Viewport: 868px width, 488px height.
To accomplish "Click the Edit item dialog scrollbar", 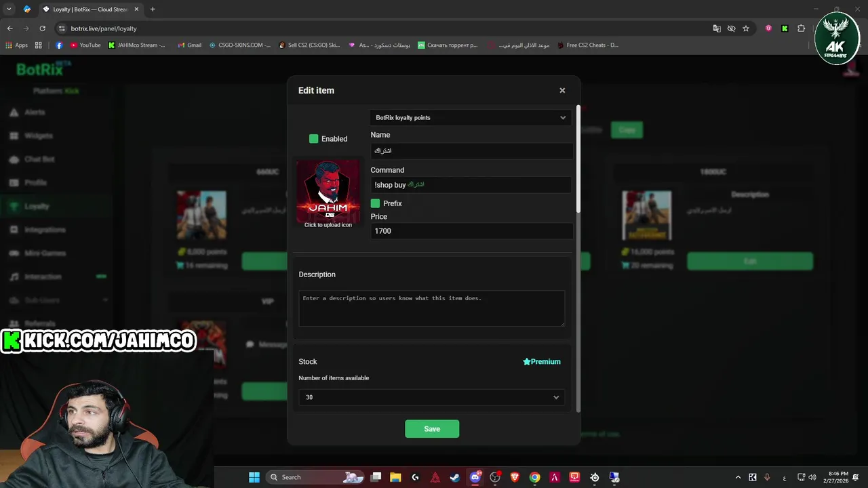I will (x=578, y=158).
